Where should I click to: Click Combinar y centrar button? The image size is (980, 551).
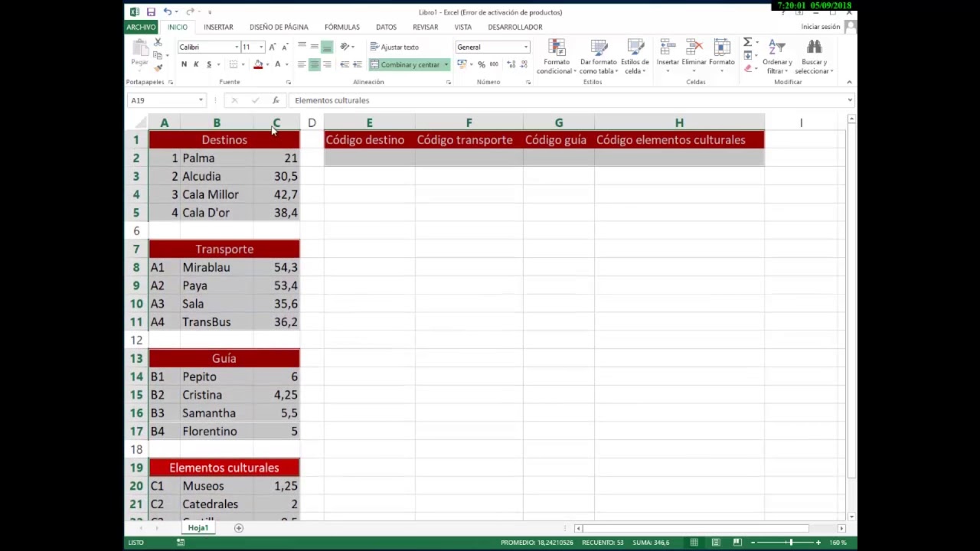pos(405,64)
